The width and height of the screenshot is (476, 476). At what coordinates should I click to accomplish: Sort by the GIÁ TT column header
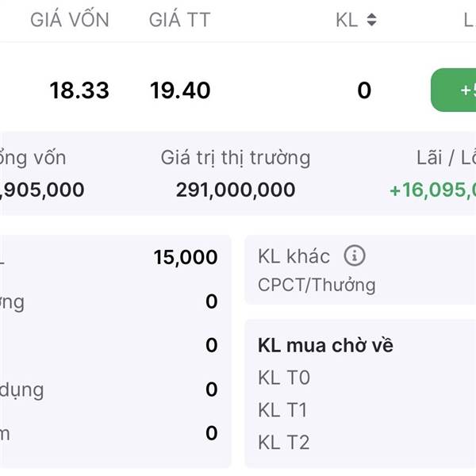(180, 20)
